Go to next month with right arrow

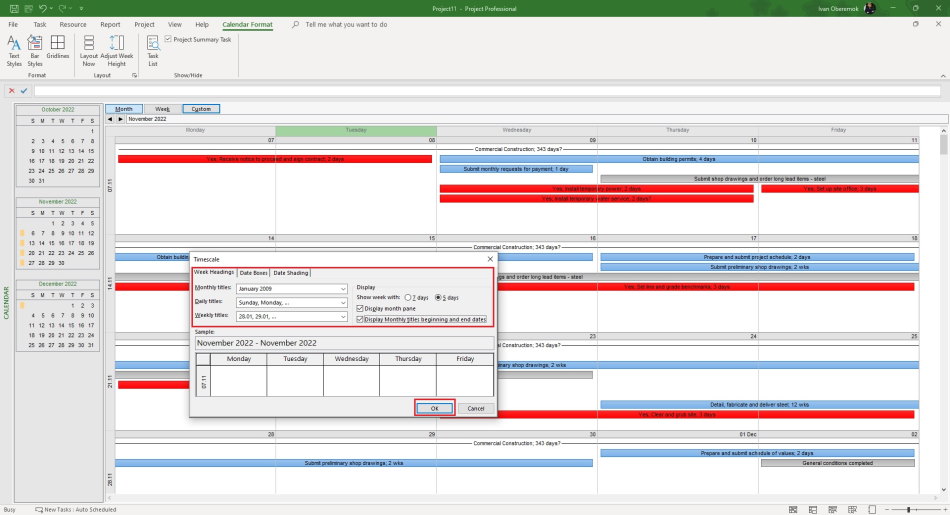121,119
